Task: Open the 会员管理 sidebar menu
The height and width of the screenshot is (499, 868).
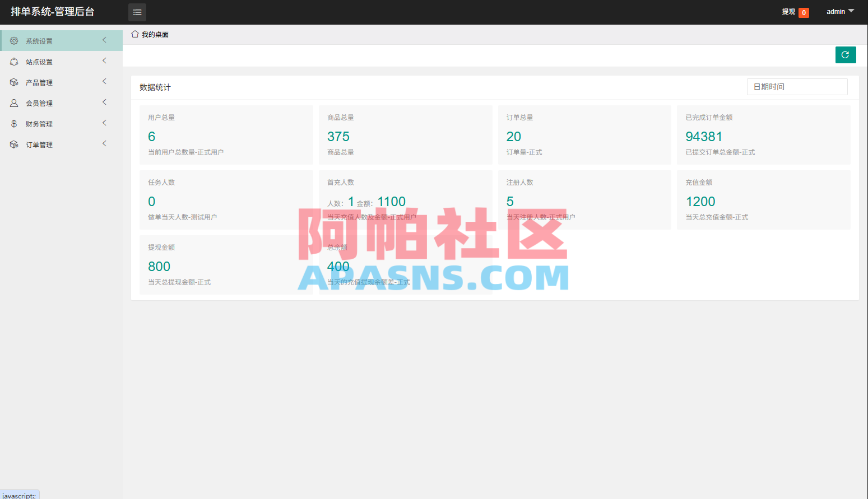Action: pyautogui.click(x=61, y=103)
